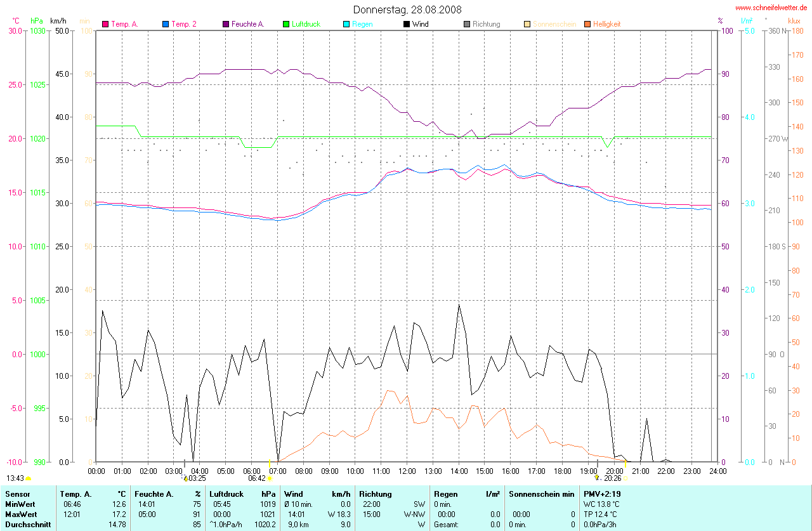Click the minimum pressure value 1019
The width and height of the screenshot is (812, 531).
[268, 504]
